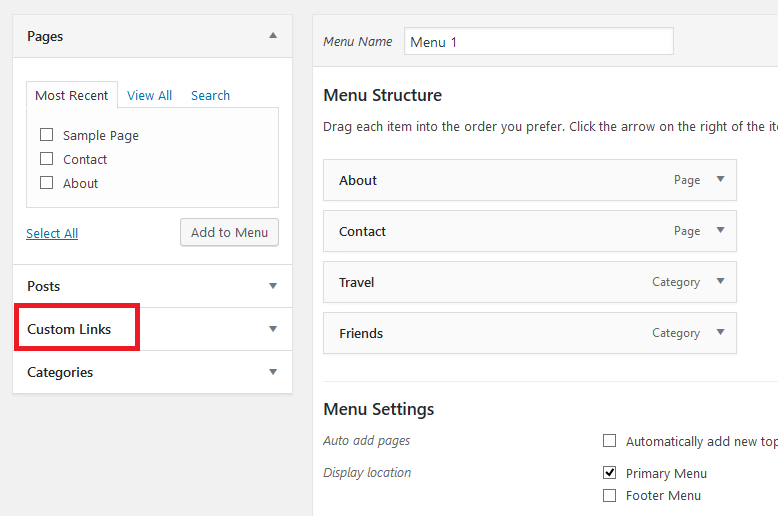This screenshot has height=516, width=778.
Task: Expand the Categories panel arrow
Action: 273,372
